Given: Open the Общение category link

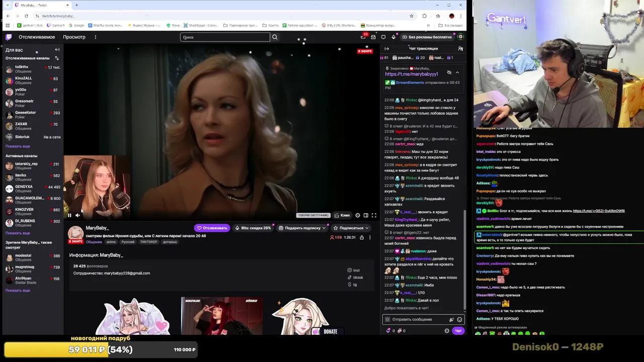Looking at the screenshot, I should (94, 242).
